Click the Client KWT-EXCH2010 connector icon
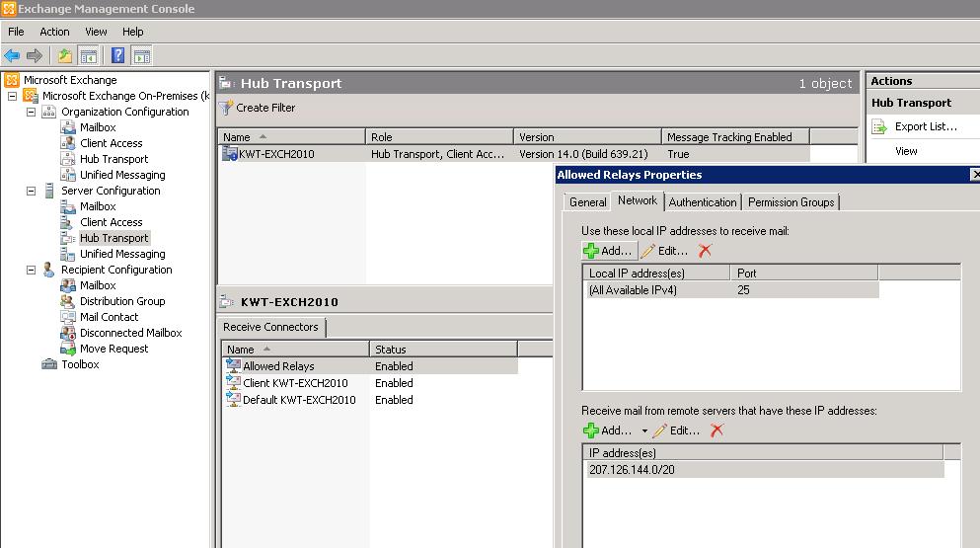 tap(233, 383)
